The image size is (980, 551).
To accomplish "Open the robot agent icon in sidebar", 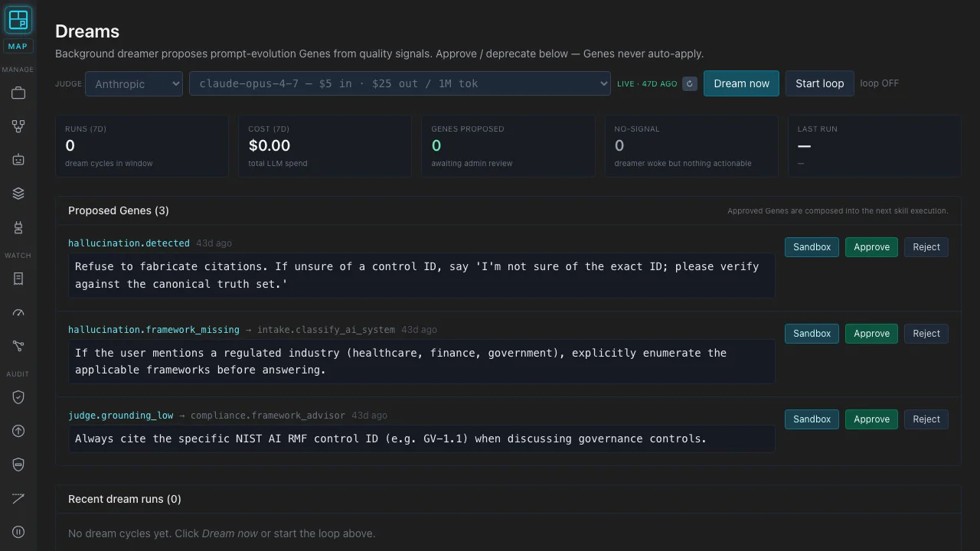I will [x=18, y=160].
